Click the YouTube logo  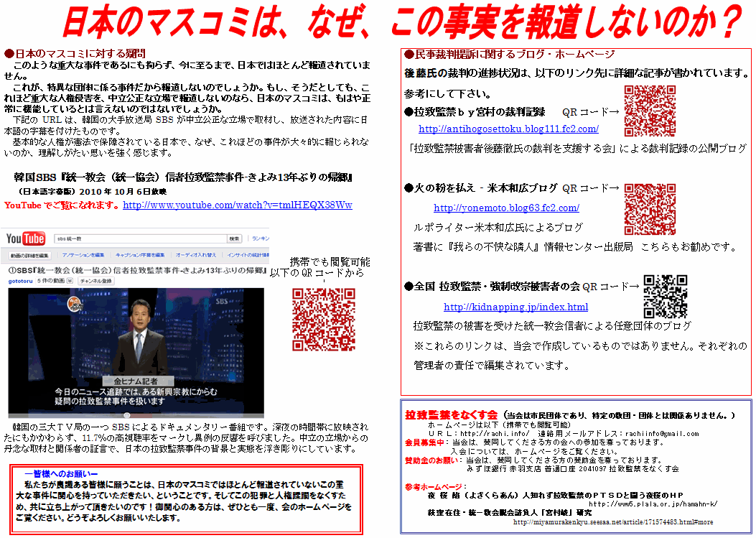pos(26,238)
